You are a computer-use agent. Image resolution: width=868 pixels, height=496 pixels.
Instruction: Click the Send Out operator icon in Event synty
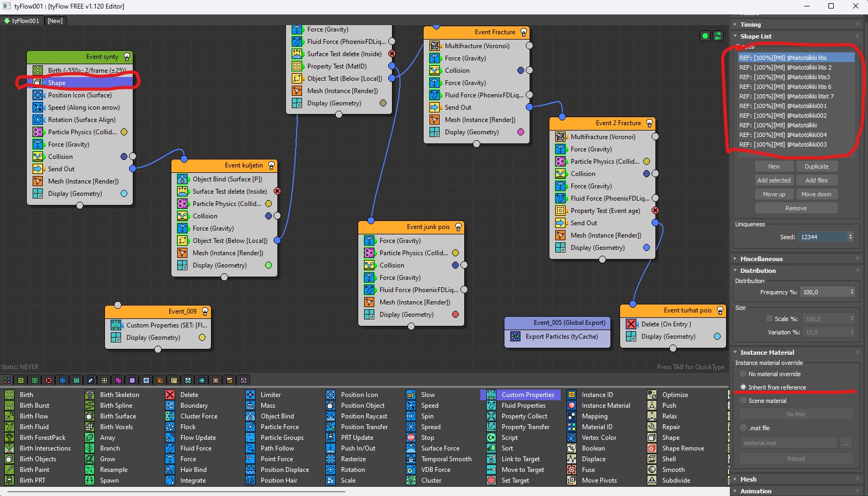(x=38, y=169)
